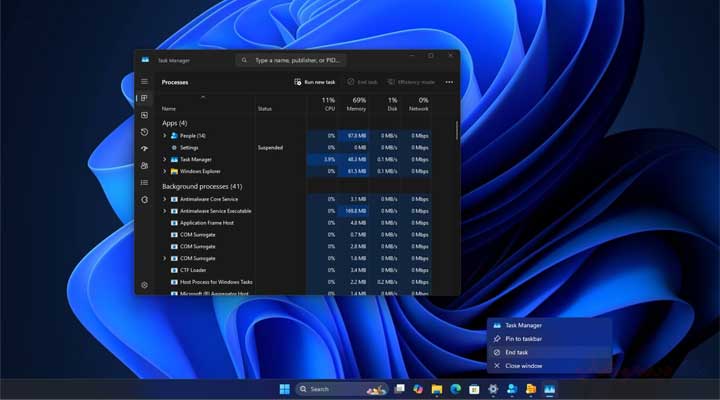720x400 pixels.
Task: Open Microsoft Store from the taskbar
Action: coord(474,389)
